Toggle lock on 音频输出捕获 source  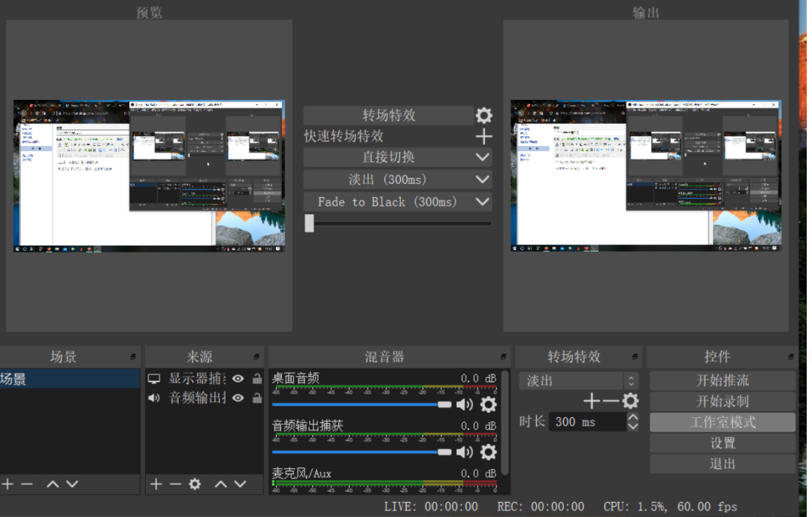pyautogui.click(x=257, y=398)
